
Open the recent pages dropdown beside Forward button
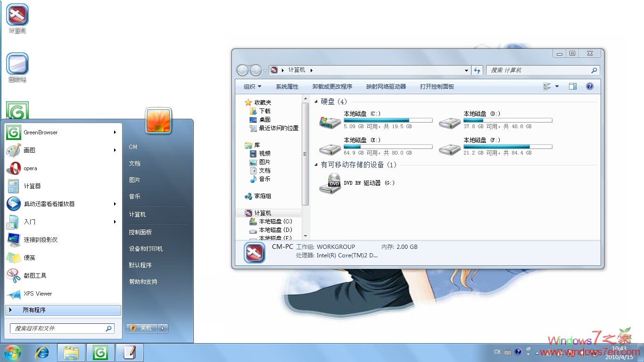coord(265,71)
